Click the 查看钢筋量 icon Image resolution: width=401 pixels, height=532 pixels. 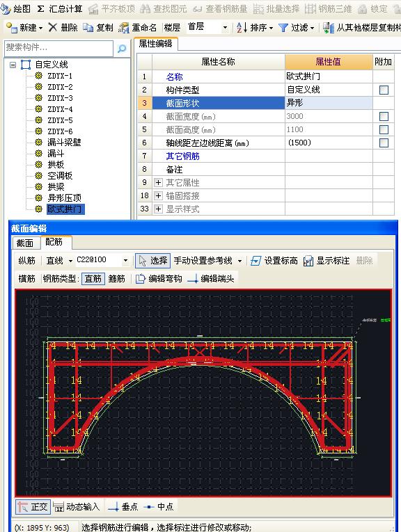coord(197,9)
